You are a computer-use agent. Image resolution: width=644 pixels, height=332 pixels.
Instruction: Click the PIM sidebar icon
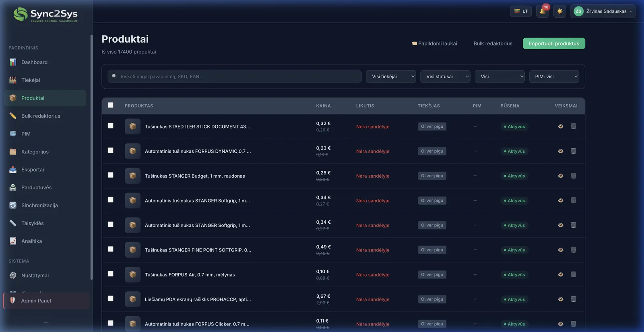(x=13, y=134)
